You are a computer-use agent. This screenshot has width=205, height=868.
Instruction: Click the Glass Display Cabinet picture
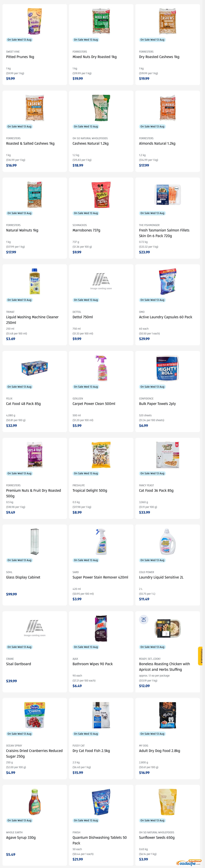tap(34, 541)
